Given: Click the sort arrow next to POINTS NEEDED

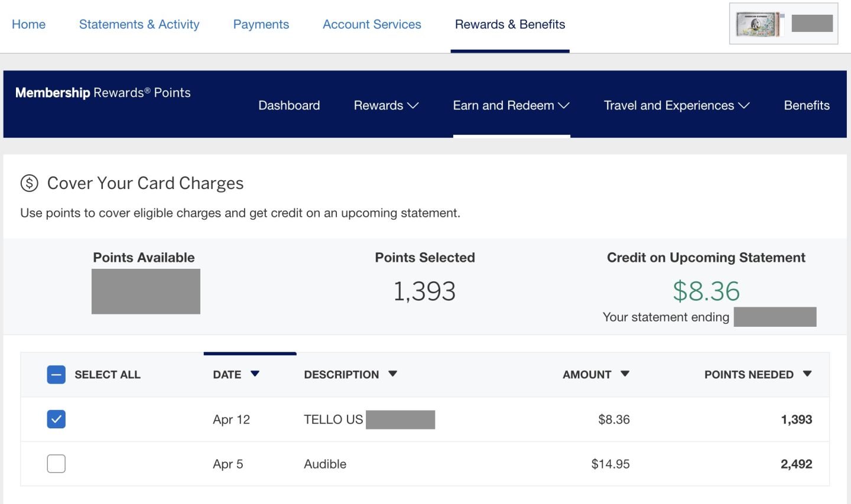Looking at the screenshot, I should tap(807, 374).
